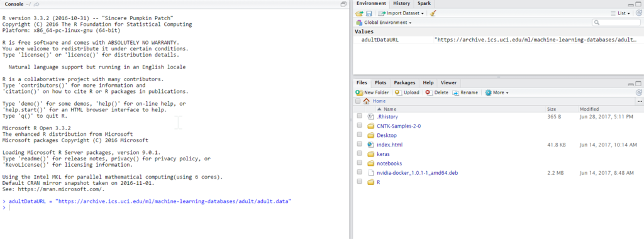
Task: Click the Desktop folder icon
Action: pos(370,135)
